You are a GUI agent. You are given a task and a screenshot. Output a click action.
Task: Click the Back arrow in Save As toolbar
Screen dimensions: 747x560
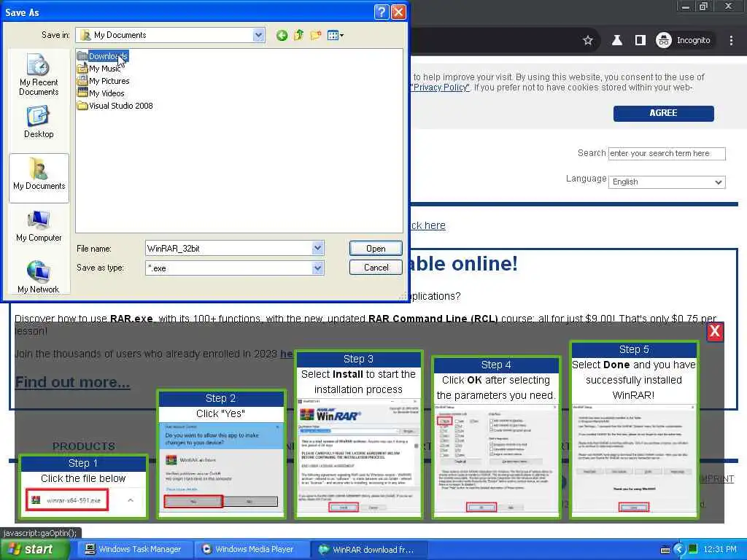click(x=282, y=35)
